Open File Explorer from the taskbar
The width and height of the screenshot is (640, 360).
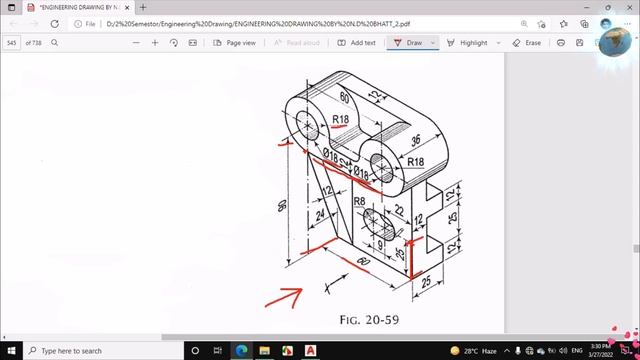pyautogui.click(x=264, y=351)
